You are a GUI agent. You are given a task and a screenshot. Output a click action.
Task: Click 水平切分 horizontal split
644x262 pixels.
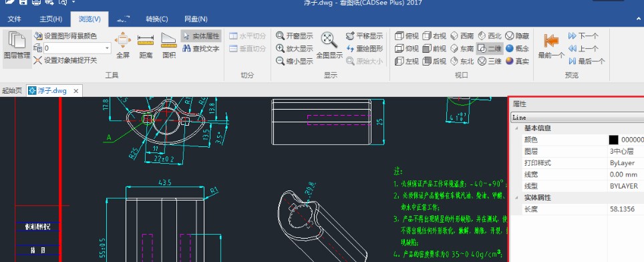(x=248, y=36)
